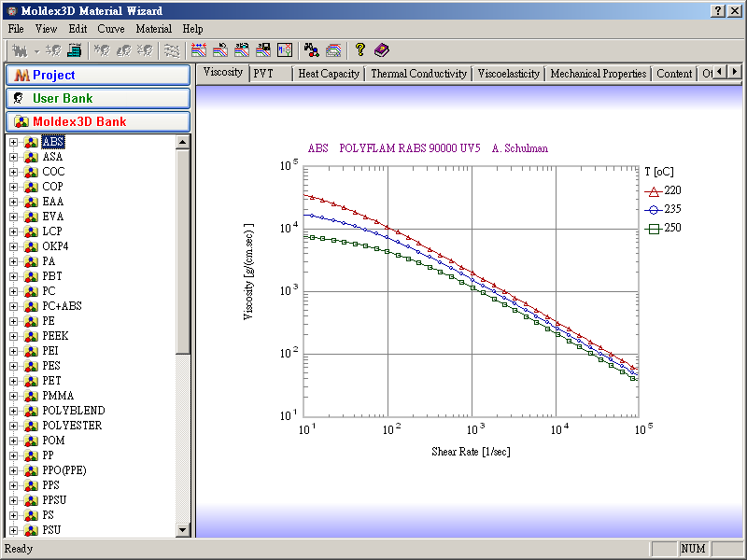747x560 pixels.
Task: Open the User Bank panel
Action: 98,99
